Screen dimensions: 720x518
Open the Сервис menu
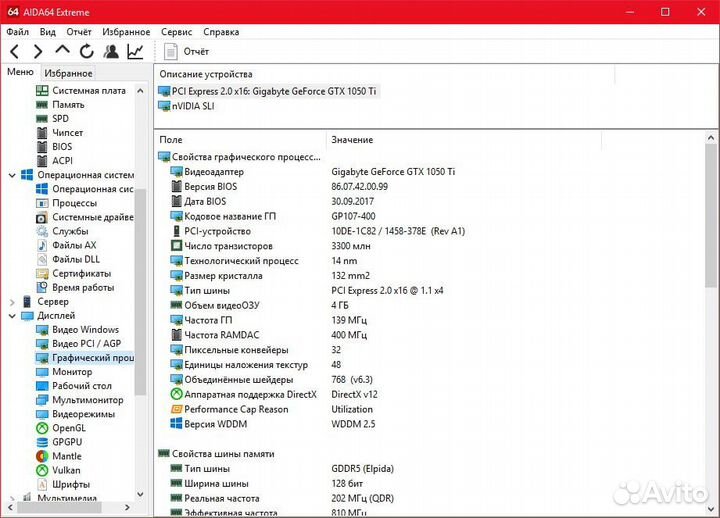[x=176, y=32]
